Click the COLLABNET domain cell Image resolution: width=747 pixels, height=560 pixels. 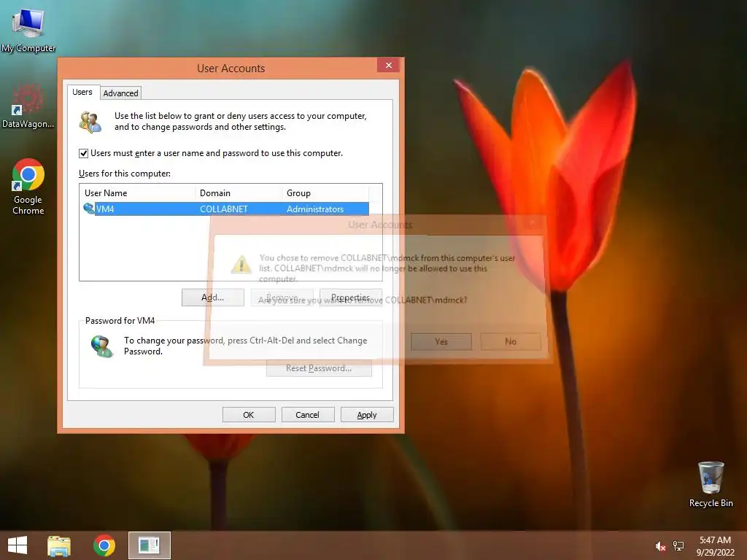[x=224, y=209]
